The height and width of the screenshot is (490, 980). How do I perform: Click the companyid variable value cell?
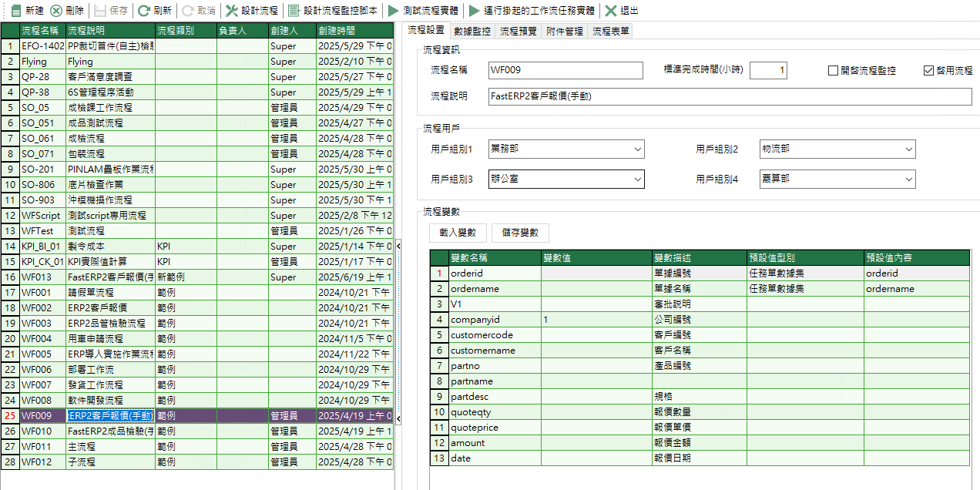(596, 320)
